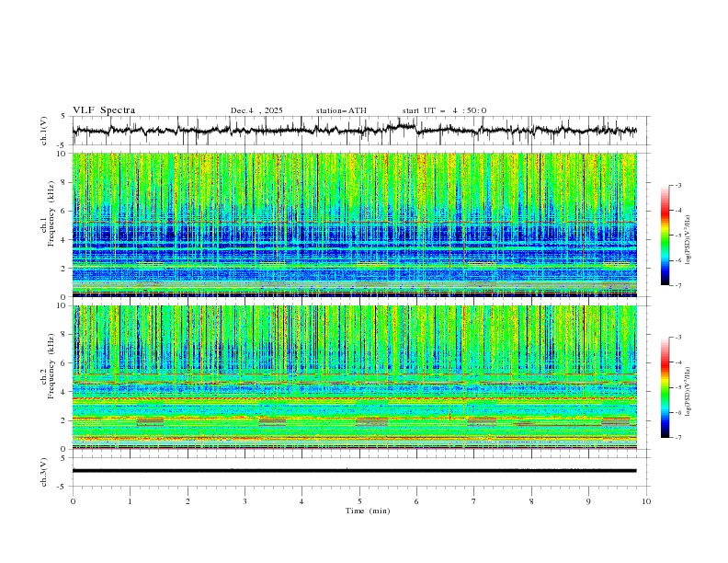Click the 'ch.1(V)' waveform axis label

44,131
